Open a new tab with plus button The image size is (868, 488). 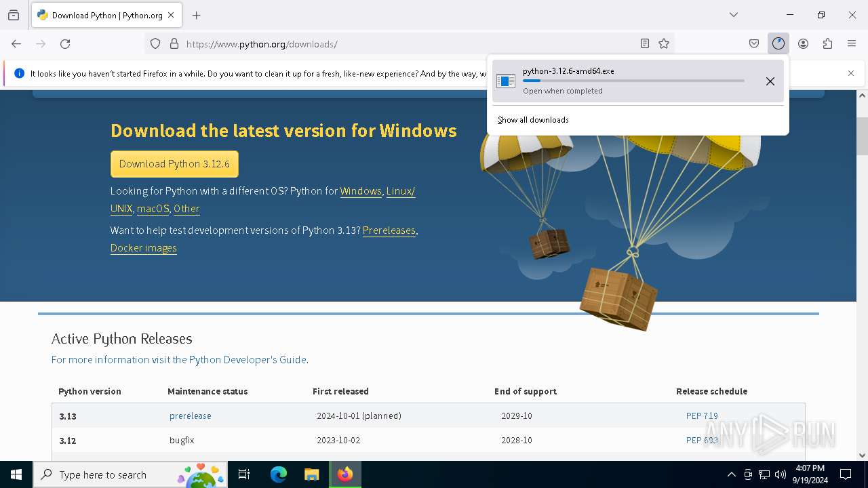pos(197,15)
